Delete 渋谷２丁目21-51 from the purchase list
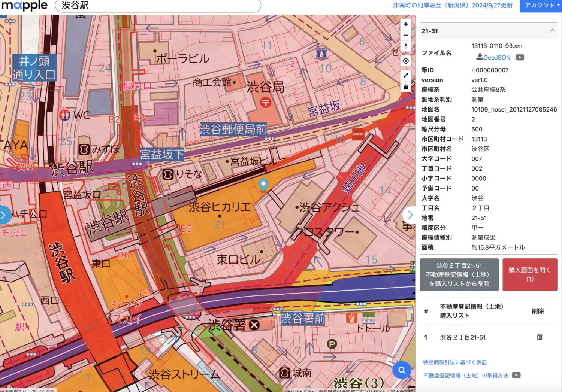 tap(540, 337)
